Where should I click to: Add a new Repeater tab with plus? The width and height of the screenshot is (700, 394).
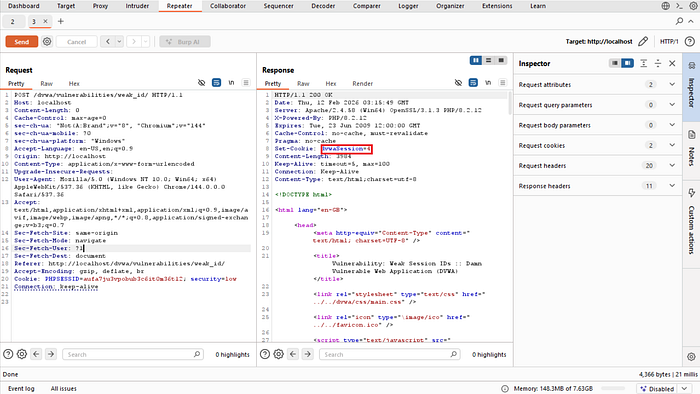click(x=61, y=21)
